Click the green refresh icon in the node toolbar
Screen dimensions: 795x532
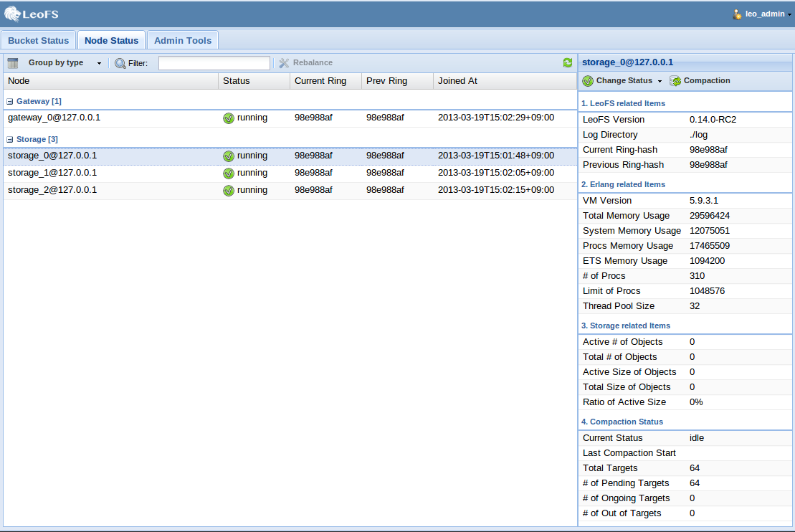[568, 63]
